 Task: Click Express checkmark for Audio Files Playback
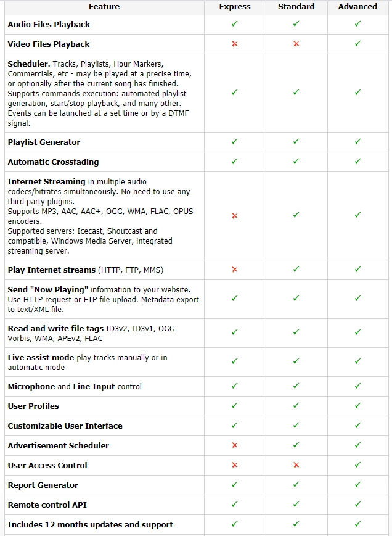pos(234,24)
